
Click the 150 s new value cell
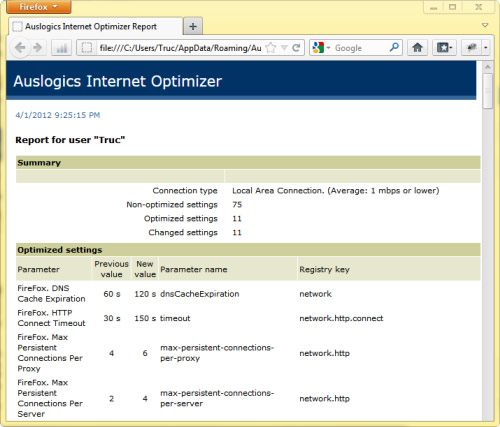coord(145,318)
